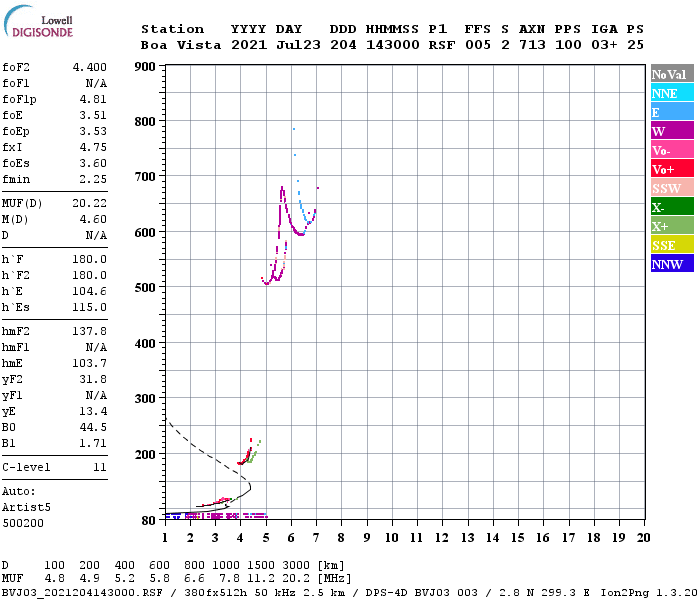Click the MUF value 20.2 in table
The height and width of the screenshot is (600, 700).
coord(296,579)
